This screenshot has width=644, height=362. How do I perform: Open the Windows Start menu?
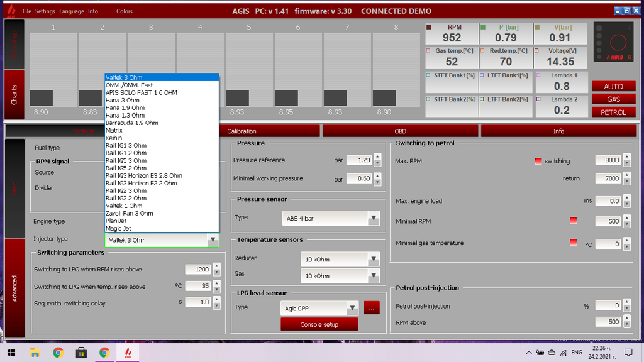[x=11, y=353]
